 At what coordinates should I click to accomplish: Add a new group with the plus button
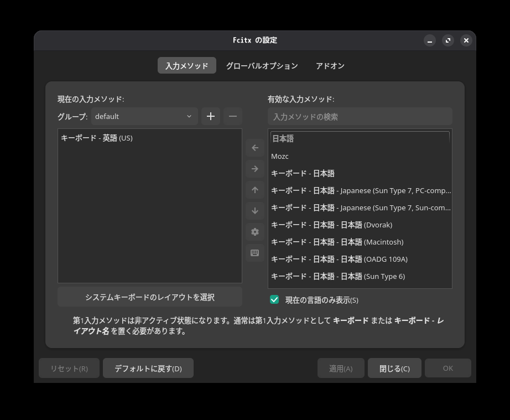pyautogui.click(x=210, y=116)
